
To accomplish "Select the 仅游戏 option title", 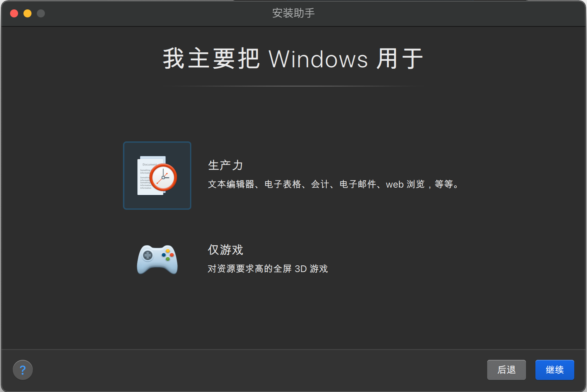I will [x=225, y=250].
